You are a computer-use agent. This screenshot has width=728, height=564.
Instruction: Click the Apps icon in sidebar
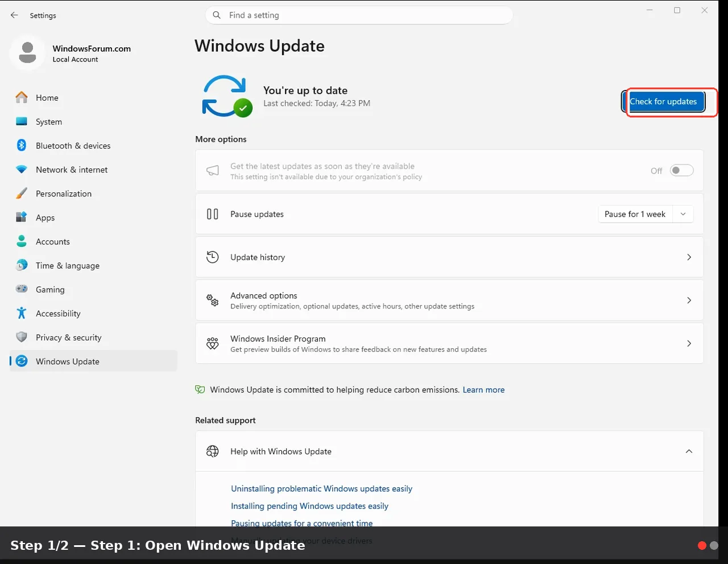(x=22, y=217)
